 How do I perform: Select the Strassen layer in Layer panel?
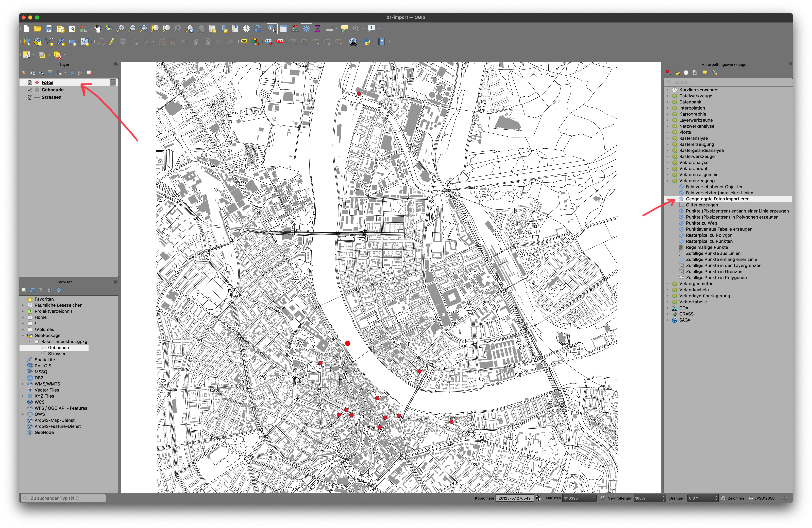[x=52, y=97]
